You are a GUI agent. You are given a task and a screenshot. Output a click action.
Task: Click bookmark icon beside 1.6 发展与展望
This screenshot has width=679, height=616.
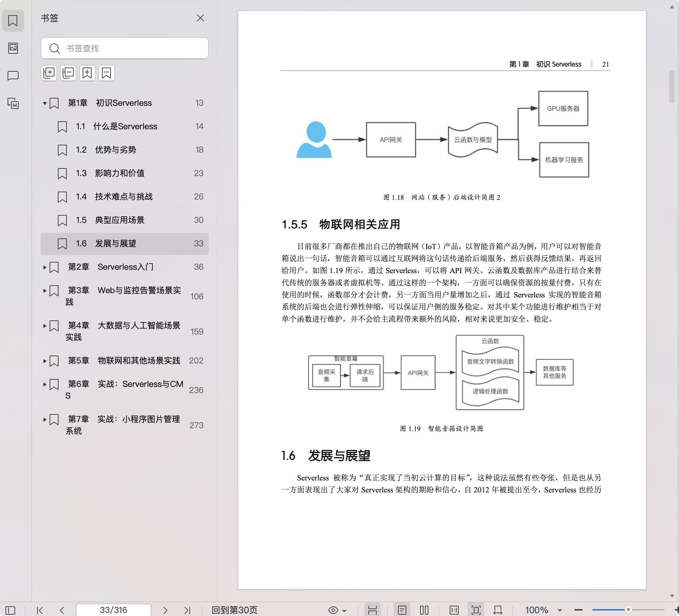coord(62,244)
